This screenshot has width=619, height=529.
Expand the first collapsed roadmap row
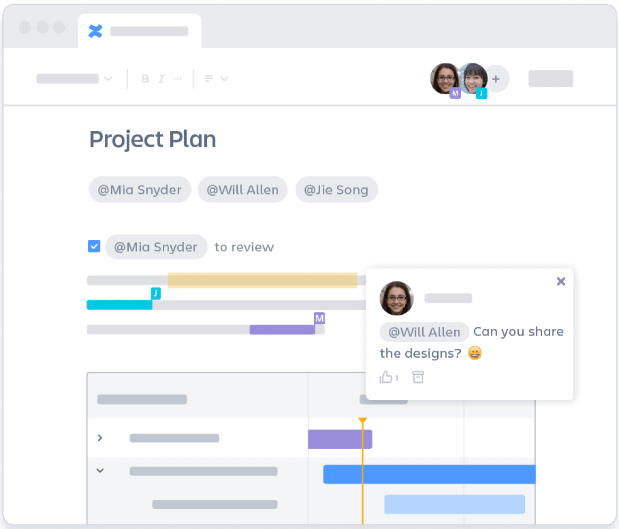pyautogui.click(x=100, y=438)
